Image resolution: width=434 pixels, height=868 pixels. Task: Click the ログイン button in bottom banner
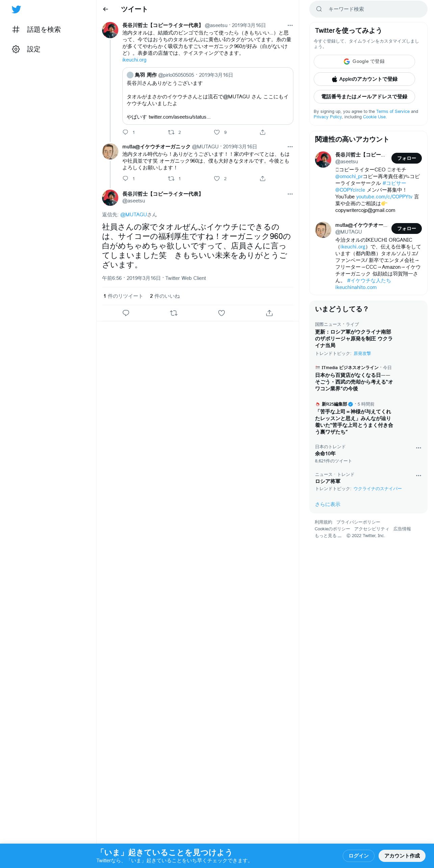pos(359,855)
